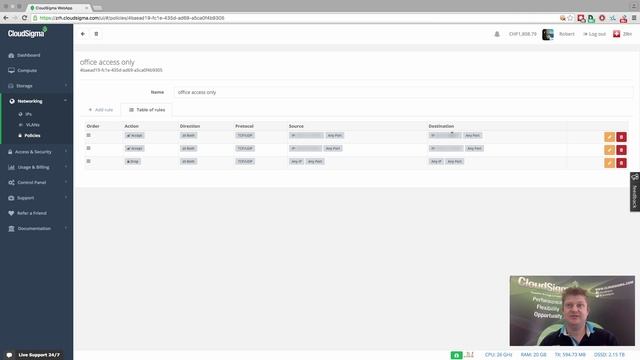Expand Access & Security section
The height and width of the screenshot is (360, 640).
click(33, 152)
